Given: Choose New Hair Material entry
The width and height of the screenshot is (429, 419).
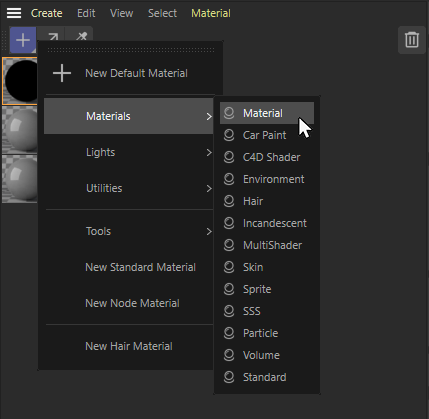Looking at the screenshot, I should pyautogui.click(x=129, y=346).
